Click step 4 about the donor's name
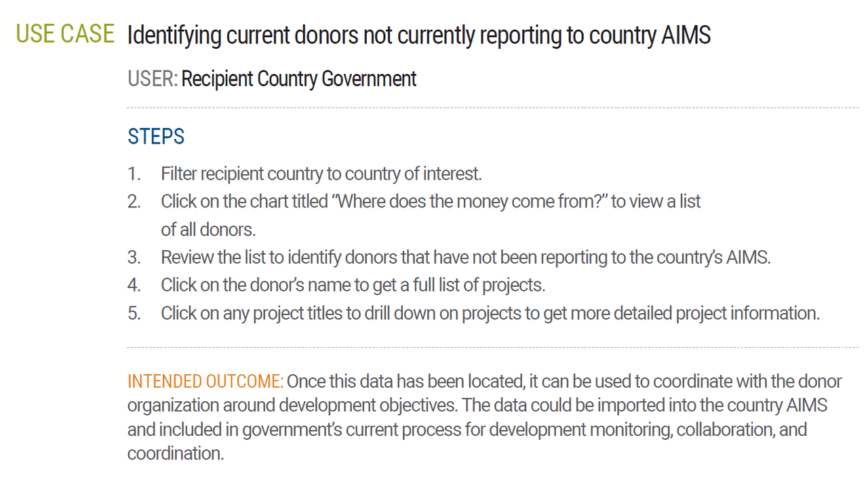 (x=353, y=285)
